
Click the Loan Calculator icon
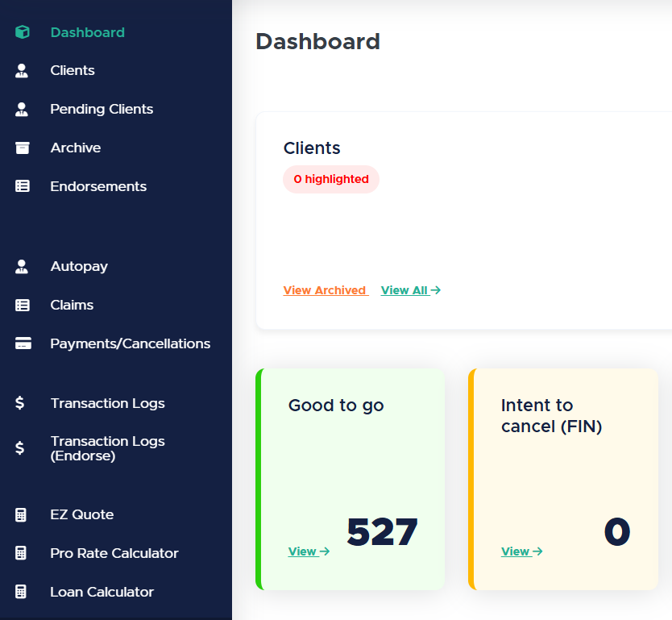(x=22, y=592)
